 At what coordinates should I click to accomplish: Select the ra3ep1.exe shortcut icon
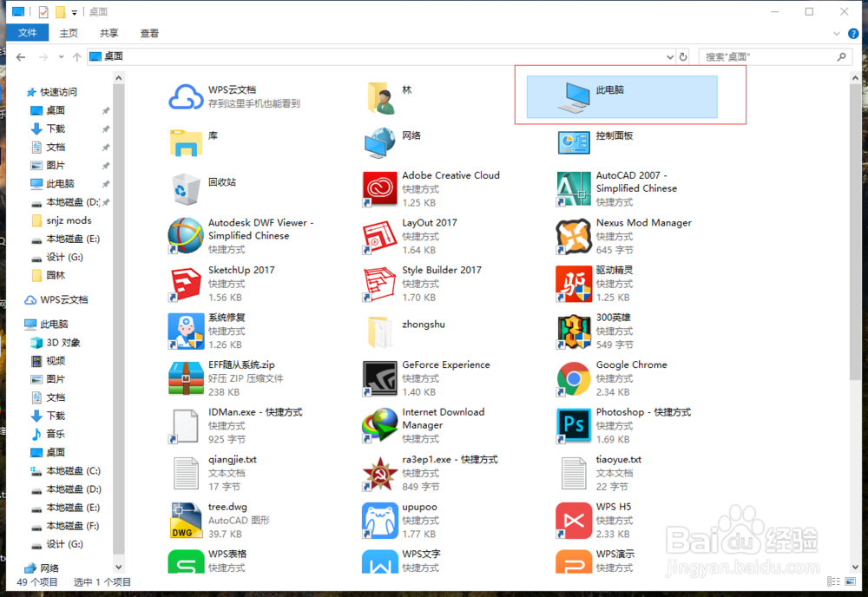380,473
